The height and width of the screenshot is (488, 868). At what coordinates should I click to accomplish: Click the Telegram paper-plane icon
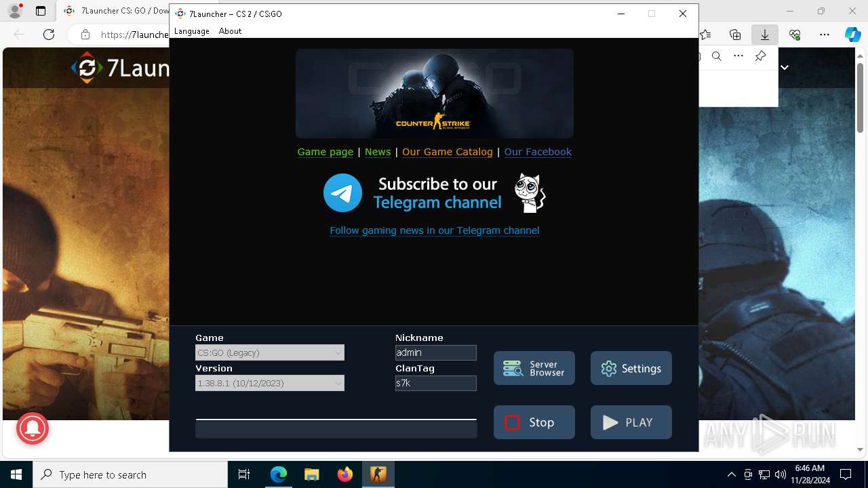pyautogui.click(x=342, y=193)
